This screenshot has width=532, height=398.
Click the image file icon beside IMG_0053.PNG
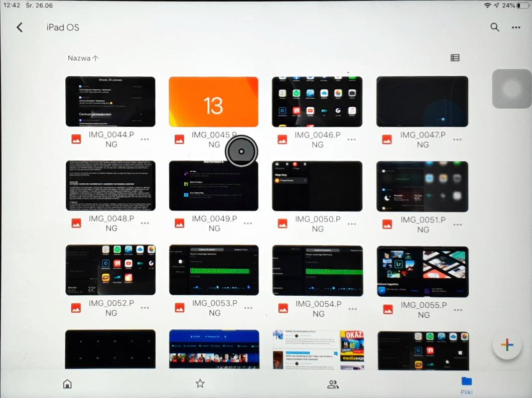click(180, 308)
